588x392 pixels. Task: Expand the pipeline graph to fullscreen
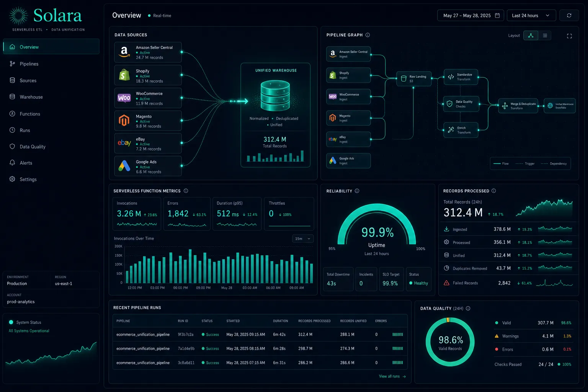pos(569,36)
